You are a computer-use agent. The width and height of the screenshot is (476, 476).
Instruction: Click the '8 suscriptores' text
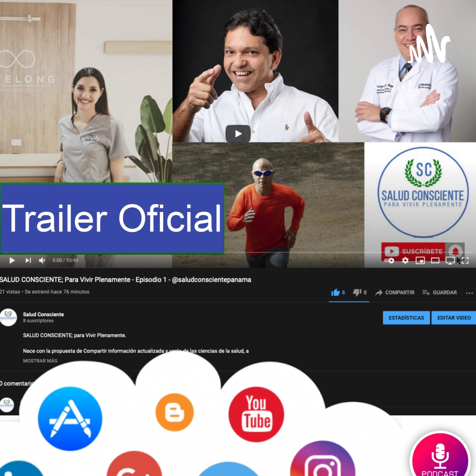(38, 321)
